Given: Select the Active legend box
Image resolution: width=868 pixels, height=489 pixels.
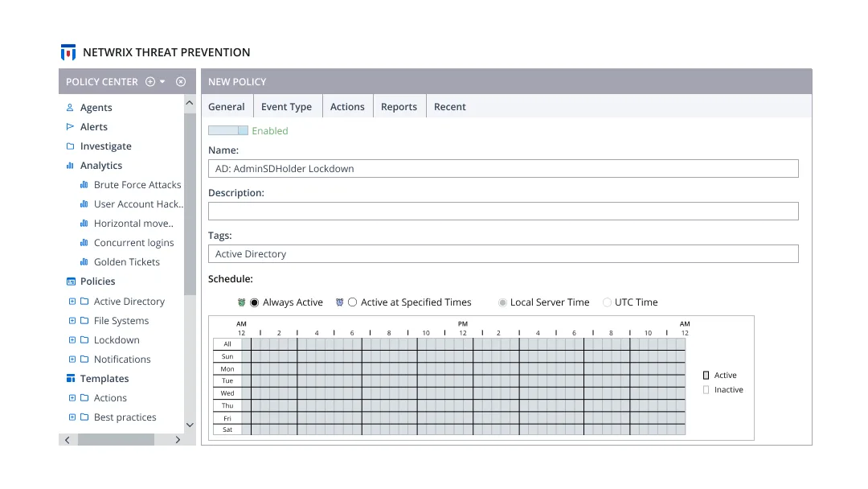Looking at the screenshot, I should [706, 376].
